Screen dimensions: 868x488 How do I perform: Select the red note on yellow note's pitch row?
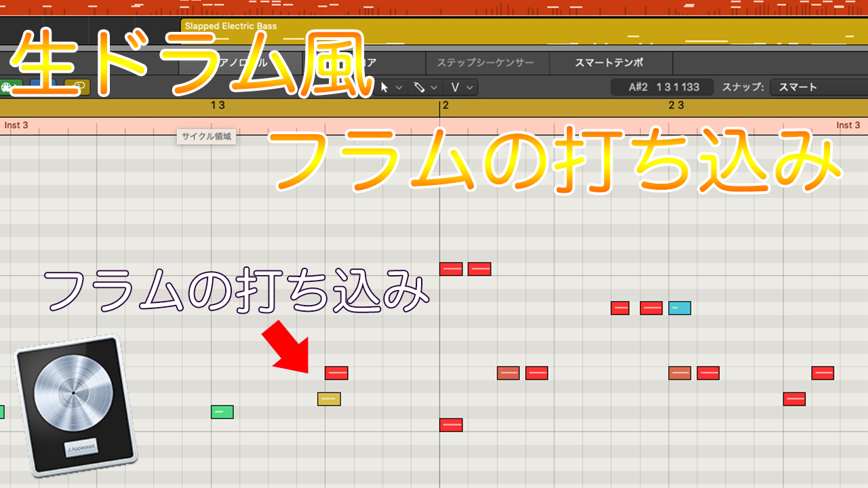click(794, 399)
